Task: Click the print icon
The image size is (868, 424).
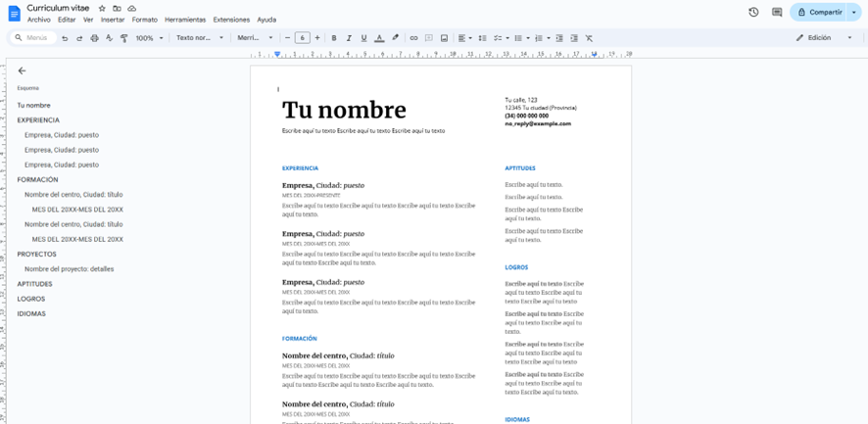Action: [x=94, y=38]
